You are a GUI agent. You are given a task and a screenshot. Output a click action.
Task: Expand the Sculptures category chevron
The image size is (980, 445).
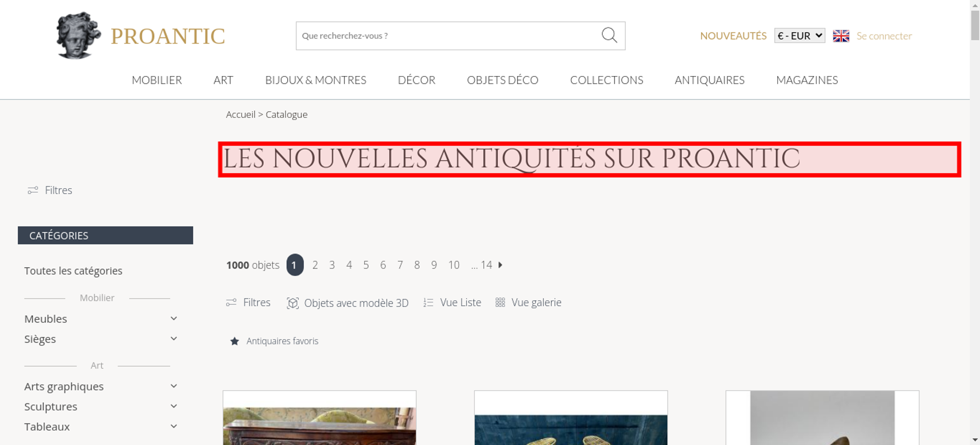pos(173,406)
